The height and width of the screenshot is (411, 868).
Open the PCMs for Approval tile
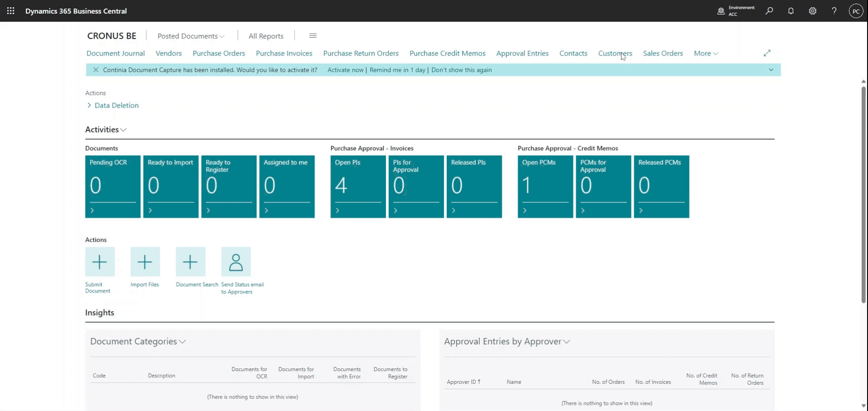pyautogui.click(x=604, y=186)
